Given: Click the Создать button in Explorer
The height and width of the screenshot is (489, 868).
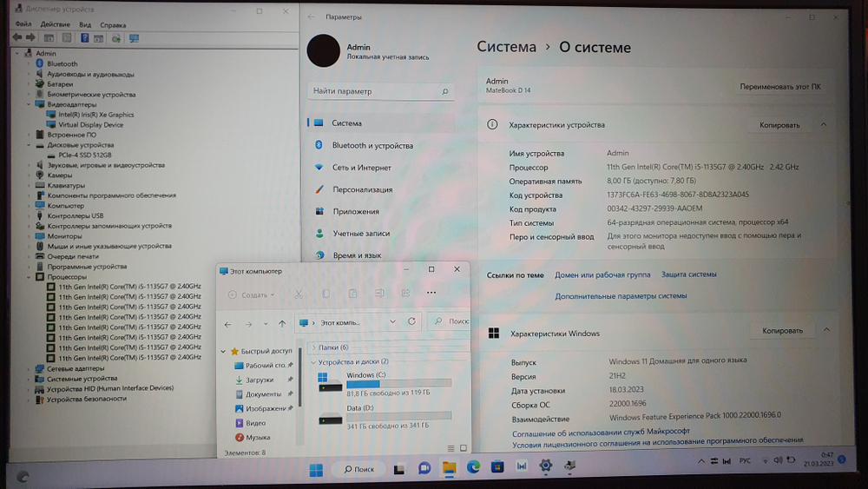Looking at the screenshot, I should pyautogui.click(x=252, y=294).
